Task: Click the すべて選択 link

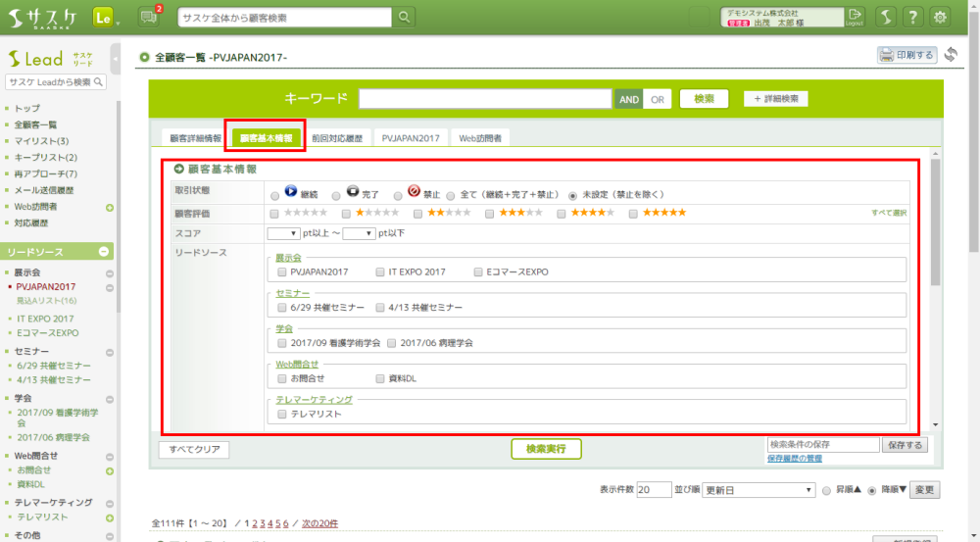Action: click(x=889, y=214)
